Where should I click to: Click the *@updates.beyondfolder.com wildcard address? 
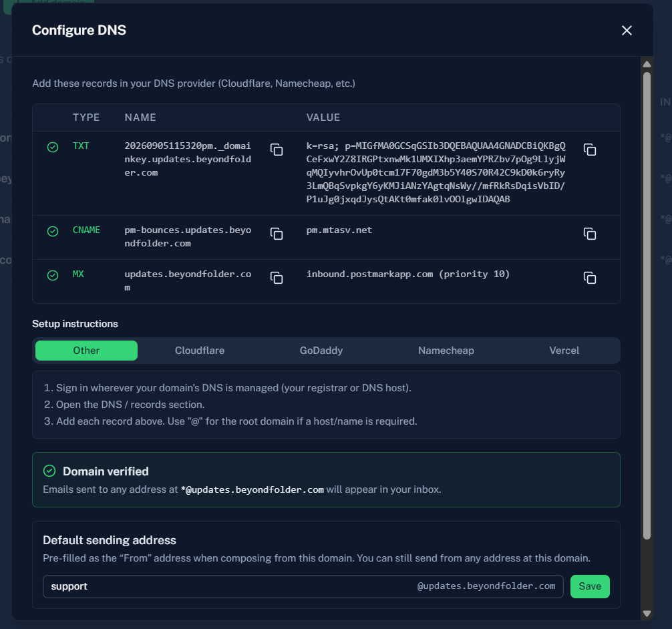253,489
